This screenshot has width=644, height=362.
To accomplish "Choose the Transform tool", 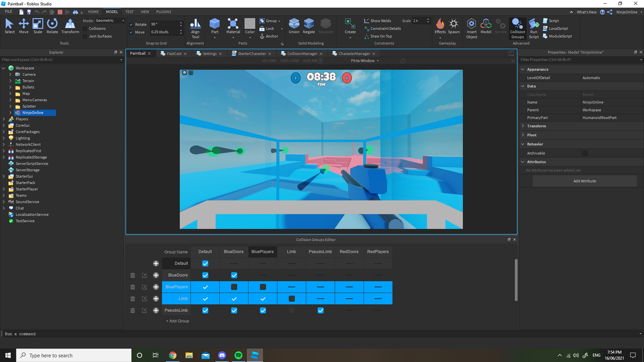I will click(x=70, y=26).
